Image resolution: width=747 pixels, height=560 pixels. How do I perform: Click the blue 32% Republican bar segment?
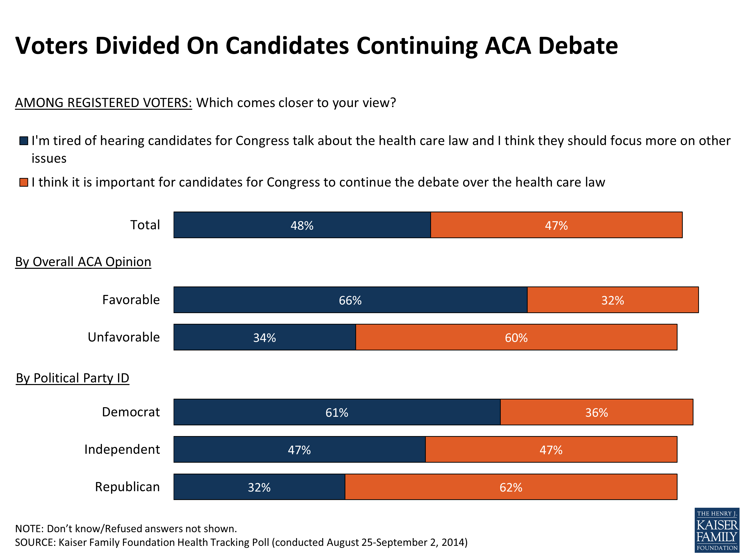click(x=259, y=487)
